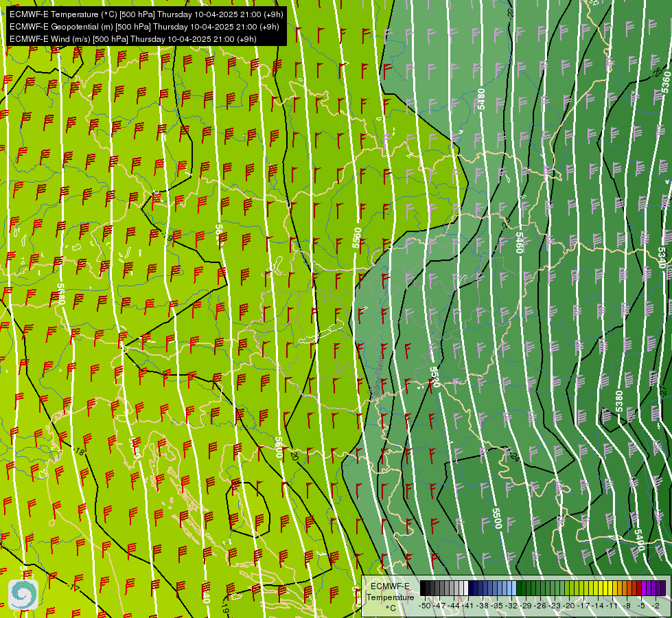Screen dimensions: 672x618
Task: Click the 5600 geopotential contour label
Action: coord(279,447)
